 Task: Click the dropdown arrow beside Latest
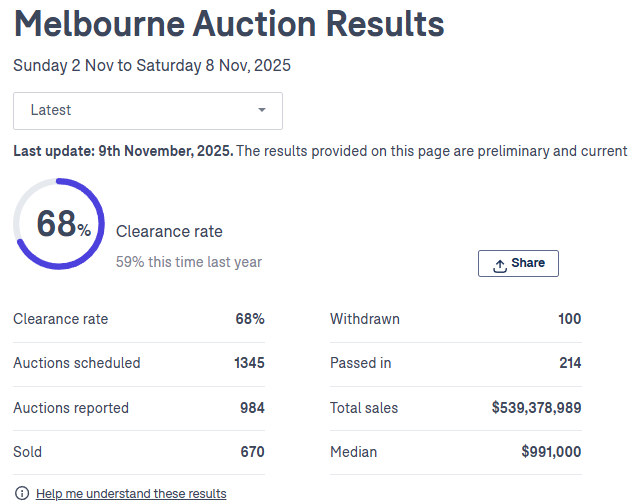(x=262, y=111)
